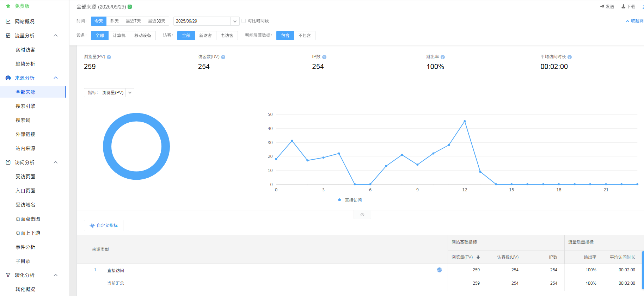Screen dimensions: 644x296
Task: Select the 全部 device filter
Action: point(100,36)
